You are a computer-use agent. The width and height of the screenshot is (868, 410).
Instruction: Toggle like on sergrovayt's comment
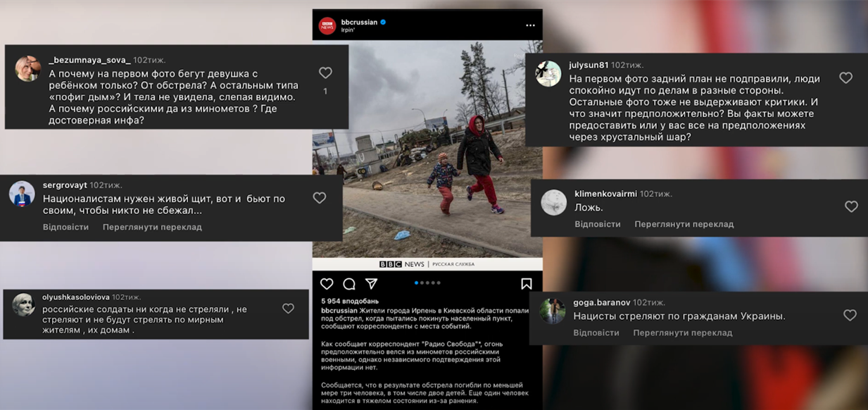[319, 197]
